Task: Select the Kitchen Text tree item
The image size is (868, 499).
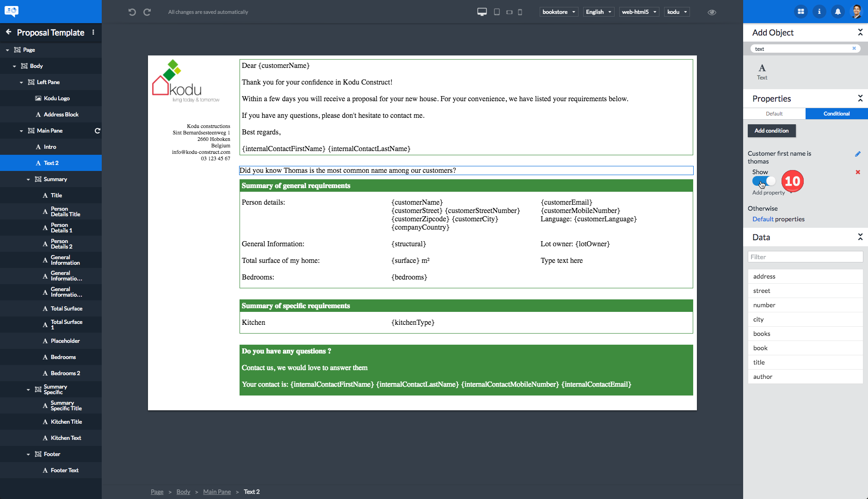Action: 51,438
